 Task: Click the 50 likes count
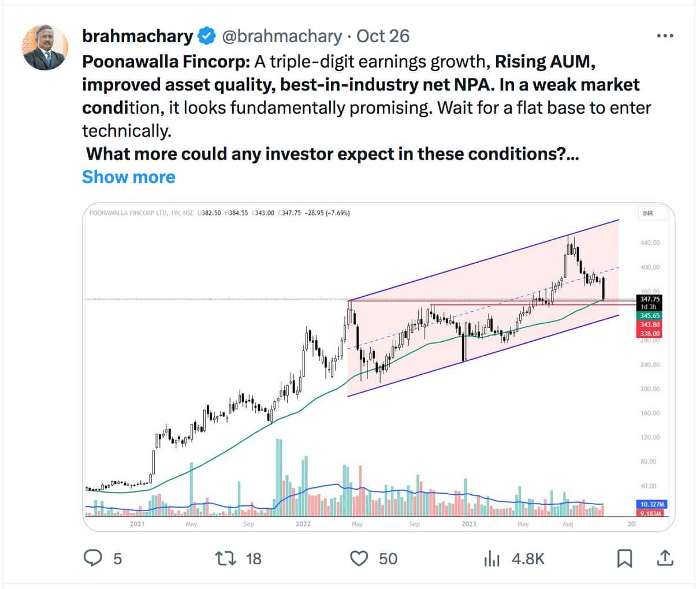coord(388,558)
